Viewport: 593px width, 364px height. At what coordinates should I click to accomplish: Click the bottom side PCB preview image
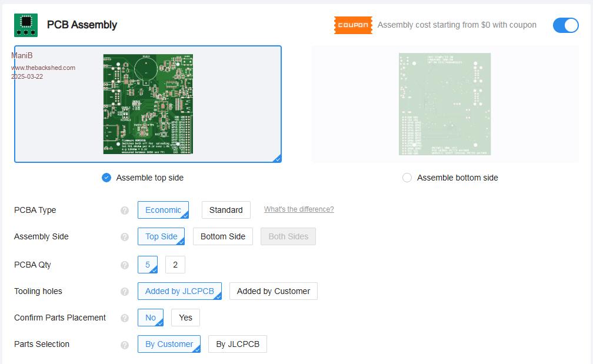coord(445,104)
